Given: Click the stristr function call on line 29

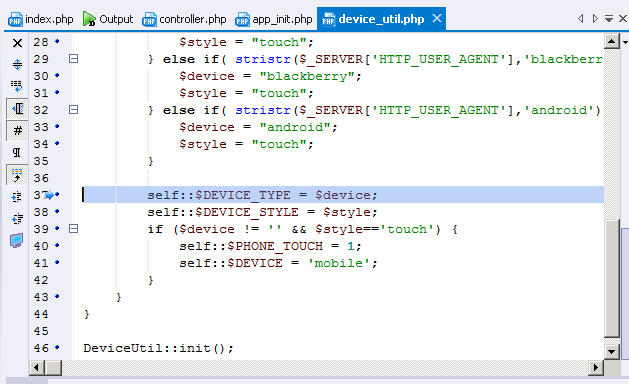Looking at the screenshot, I should [263, 59].
